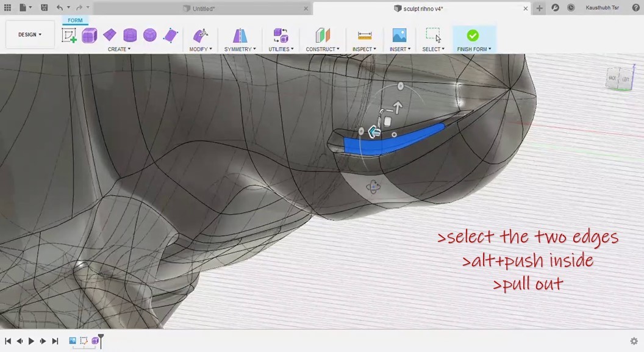Click the orbit rotation manipulator below model
Image resolution: width=644 pixels, height=352 pixels.
coord(373,187)
